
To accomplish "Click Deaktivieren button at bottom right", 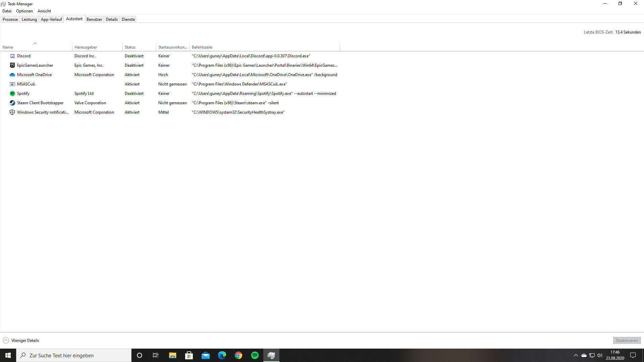I will point(627,340).
